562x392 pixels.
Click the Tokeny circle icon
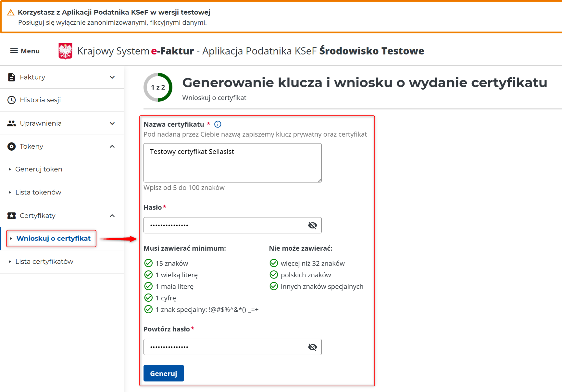(11, 146)
